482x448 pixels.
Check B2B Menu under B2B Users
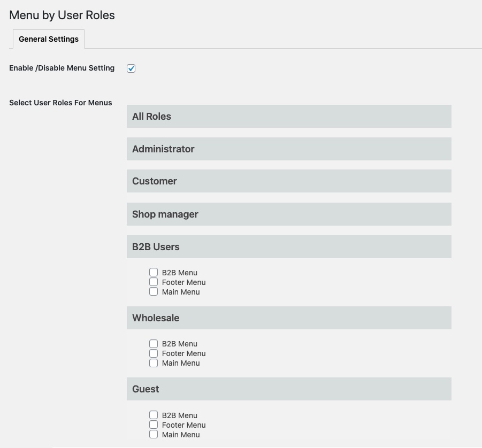point(154,272)
